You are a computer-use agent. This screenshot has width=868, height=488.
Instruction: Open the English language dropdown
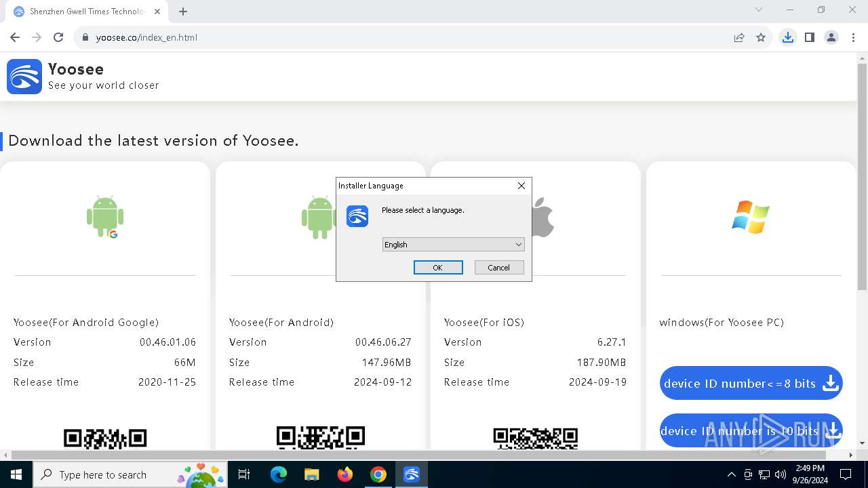coord(453,245)
